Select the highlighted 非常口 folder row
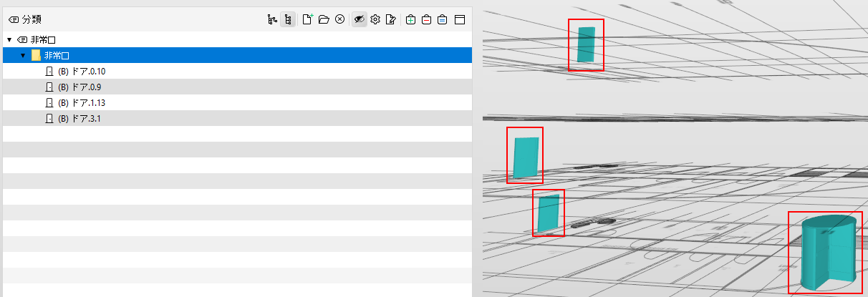This screenshot has height=297, width=868. [236, 55]
